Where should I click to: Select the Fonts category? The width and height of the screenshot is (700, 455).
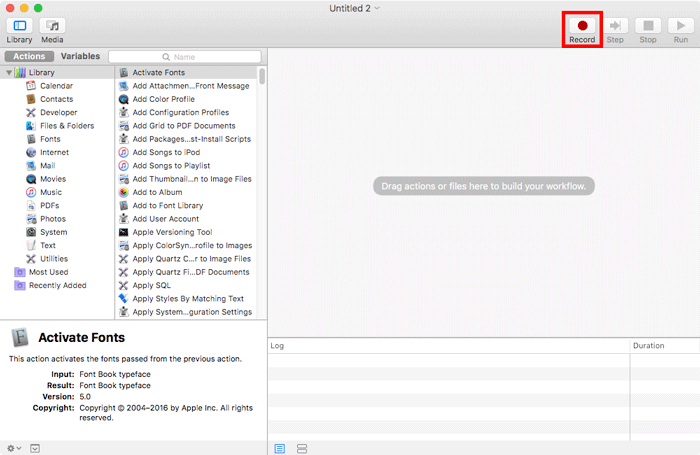50,139
